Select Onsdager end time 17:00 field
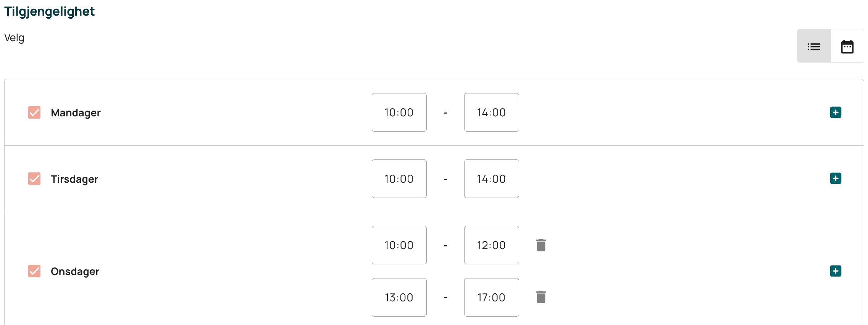Screen dimensions: 868x325 coord(491,297)
